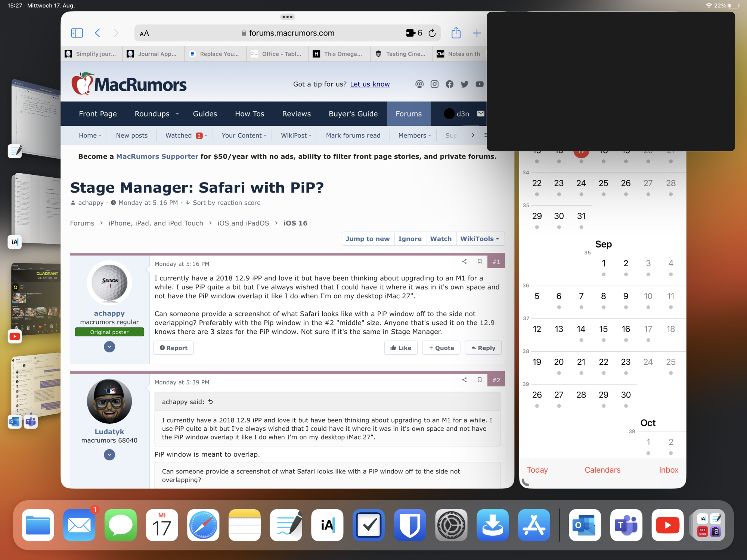Focus the forums.macrumors.com address bar
The image size is (747, 560).
tap(288, 33)
